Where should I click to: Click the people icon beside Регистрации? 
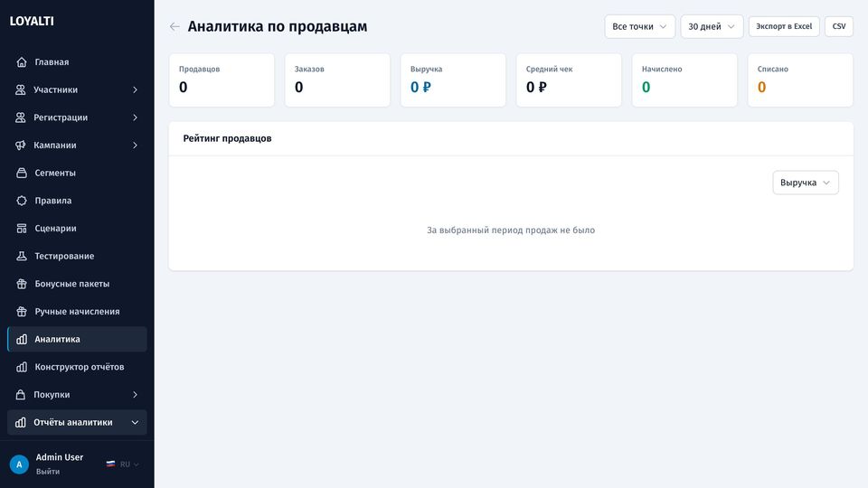[x=21, y=117]
